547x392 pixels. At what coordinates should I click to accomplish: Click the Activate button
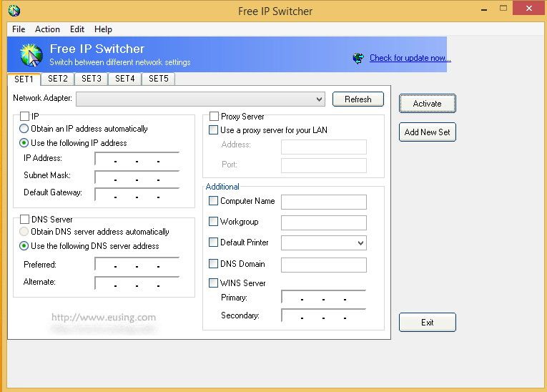click(427, 103)
